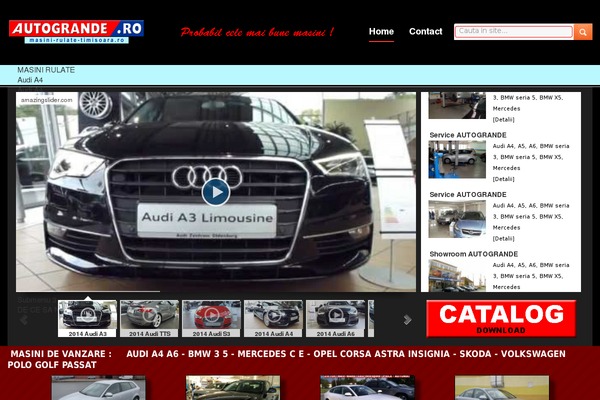Open first Service AUTOGRANDE heading link
Viewport: 600px width, 400px height.
point(468,135)
